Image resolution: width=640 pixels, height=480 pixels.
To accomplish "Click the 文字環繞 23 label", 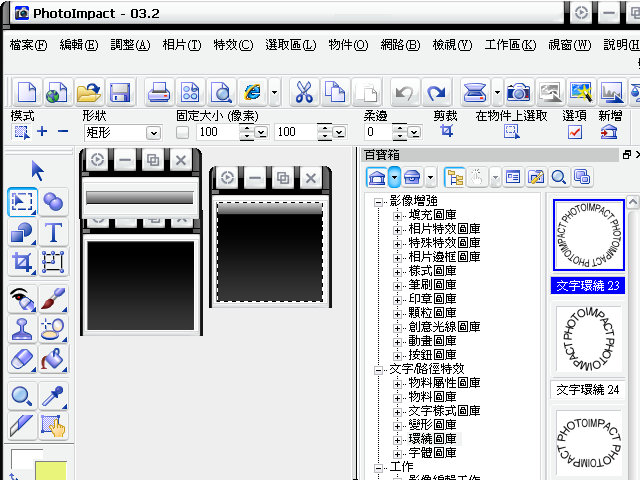I will pyautogui.click(x=588, y=285).
